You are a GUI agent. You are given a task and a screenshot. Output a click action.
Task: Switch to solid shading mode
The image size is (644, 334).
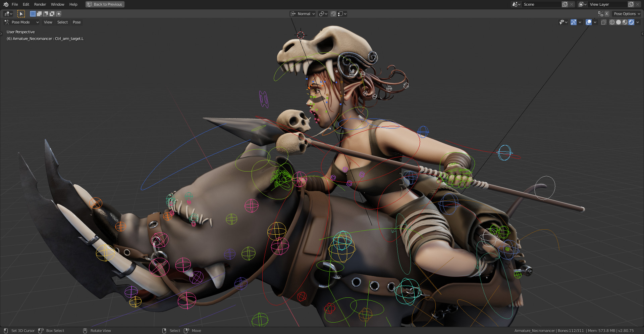[619, 22]
